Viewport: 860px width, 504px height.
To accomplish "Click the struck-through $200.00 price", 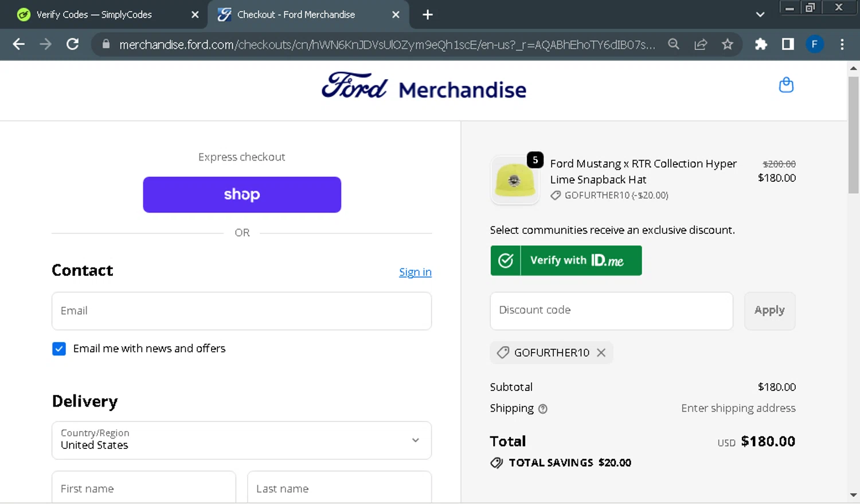I will (779, 164).
